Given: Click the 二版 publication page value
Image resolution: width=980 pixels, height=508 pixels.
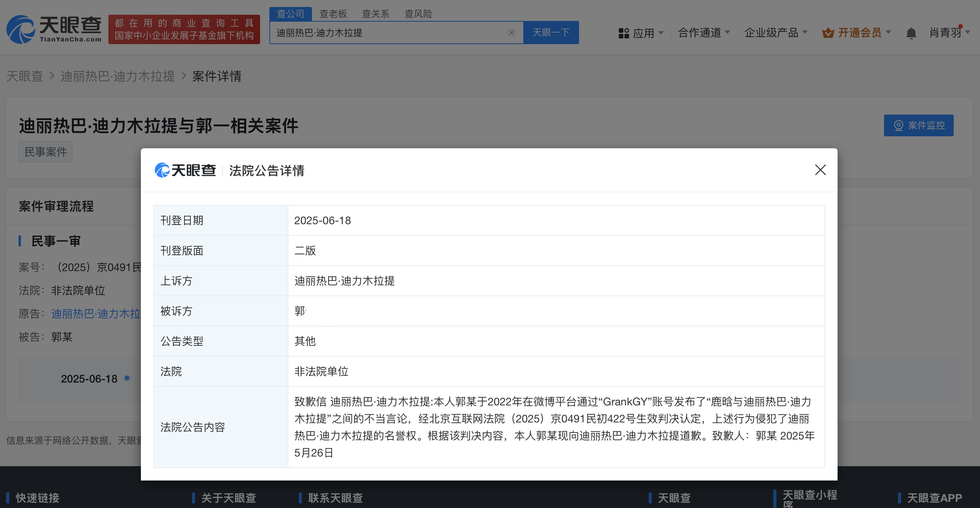Looking at the screenshot, I should (305, 251).
